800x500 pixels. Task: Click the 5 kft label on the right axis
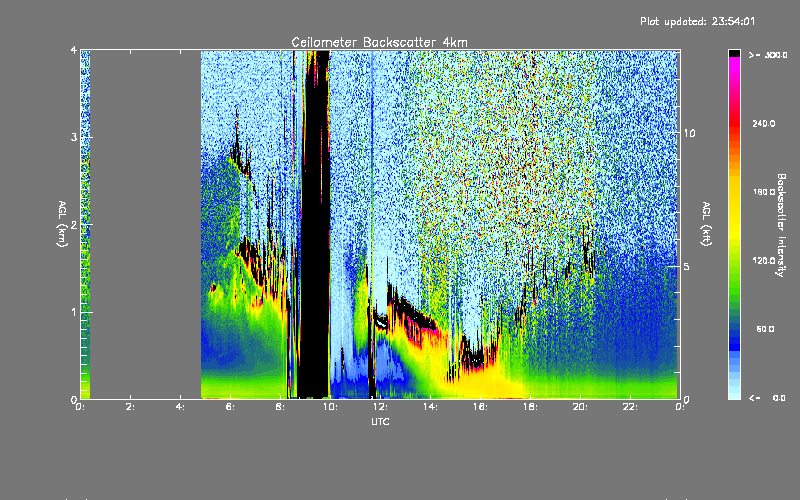[687, 267]
